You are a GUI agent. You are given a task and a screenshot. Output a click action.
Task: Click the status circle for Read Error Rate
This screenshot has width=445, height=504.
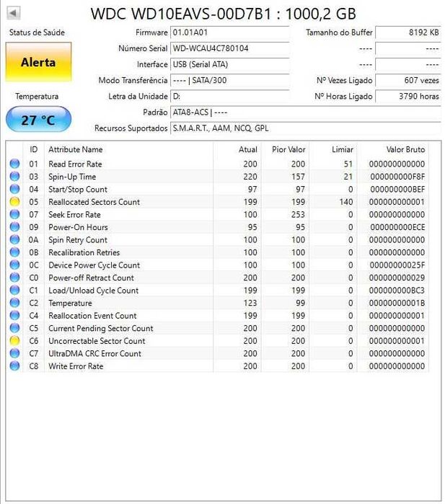point(14,164)
